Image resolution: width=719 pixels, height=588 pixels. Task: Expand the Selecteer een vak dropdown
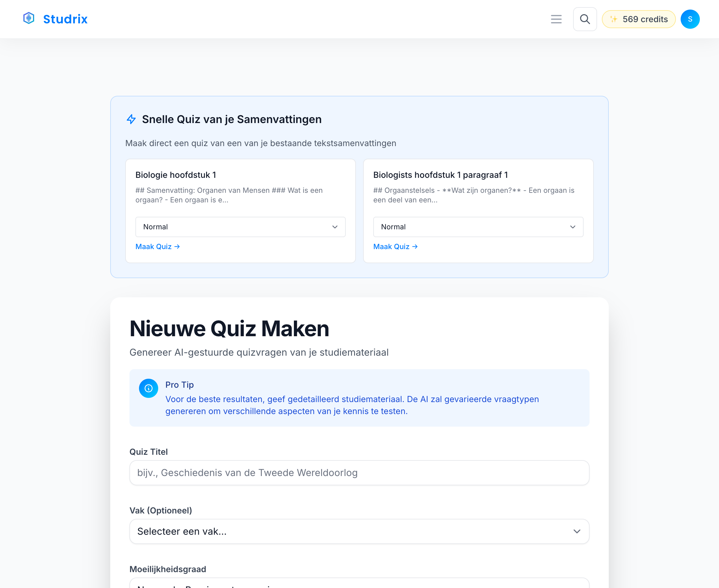click(359, 531)
